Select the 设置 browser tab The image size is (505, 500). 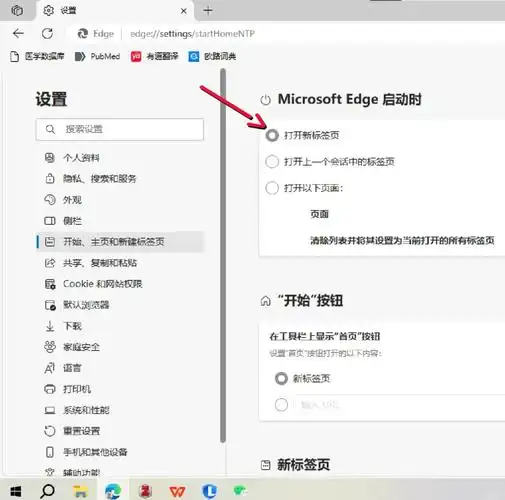[115, 11]
